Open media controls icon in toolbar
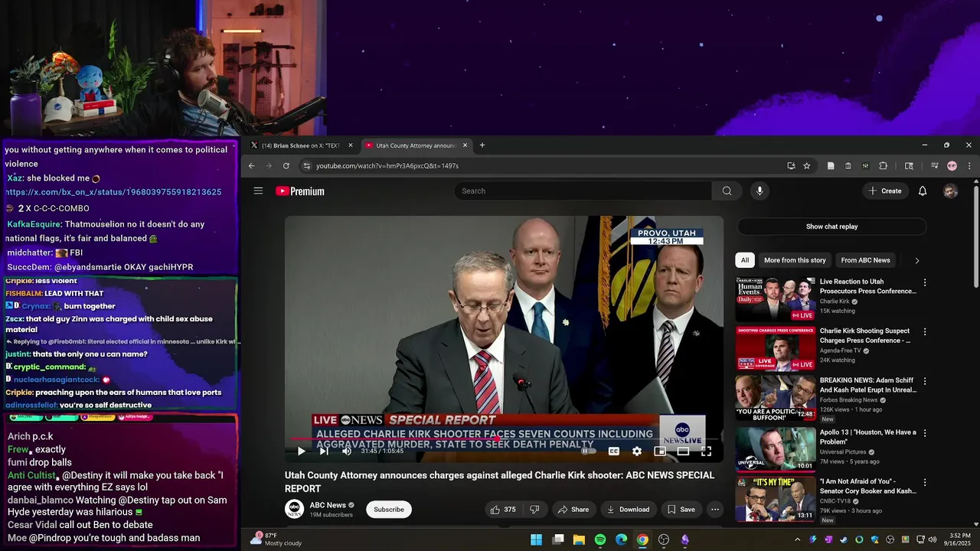This screenshot has height=551, width=980. pos(934,166)
